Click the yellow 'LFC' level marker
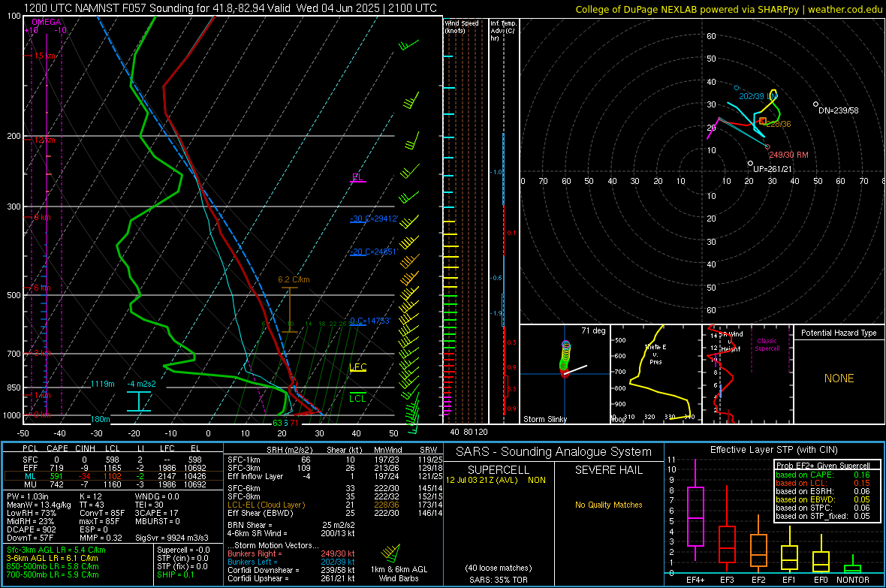886x588 pixels. (357, 367)
